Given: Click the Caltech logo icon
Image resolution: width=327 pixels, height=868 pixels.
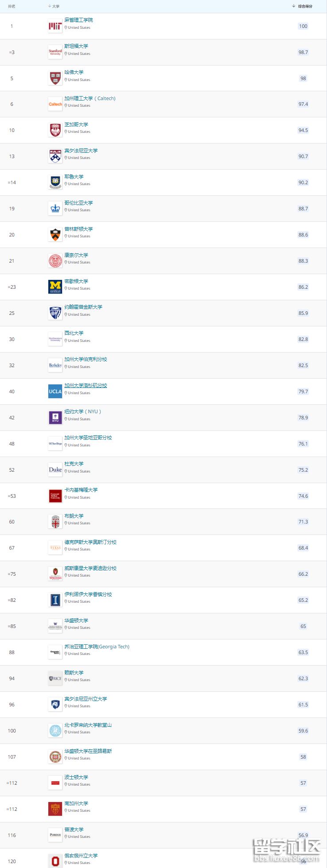Looking at the screenshot, I should 55,105.
